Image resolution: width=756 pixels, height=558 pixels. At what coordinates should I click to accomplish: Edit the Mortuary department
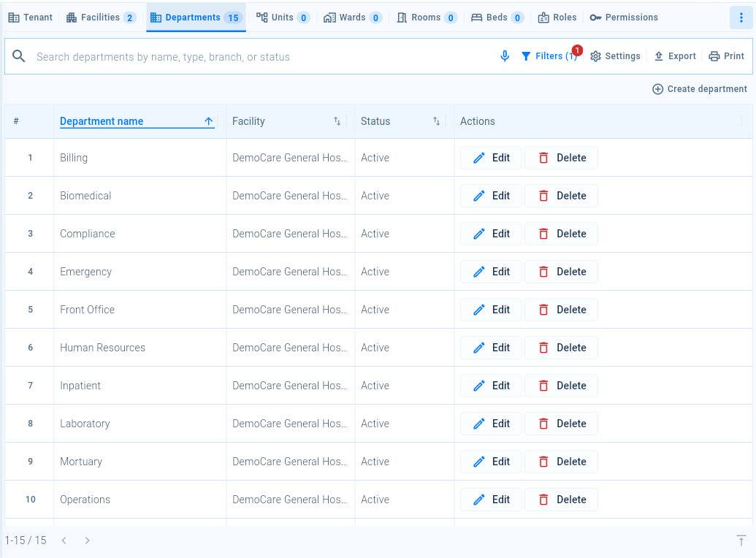tap(491, 462)
